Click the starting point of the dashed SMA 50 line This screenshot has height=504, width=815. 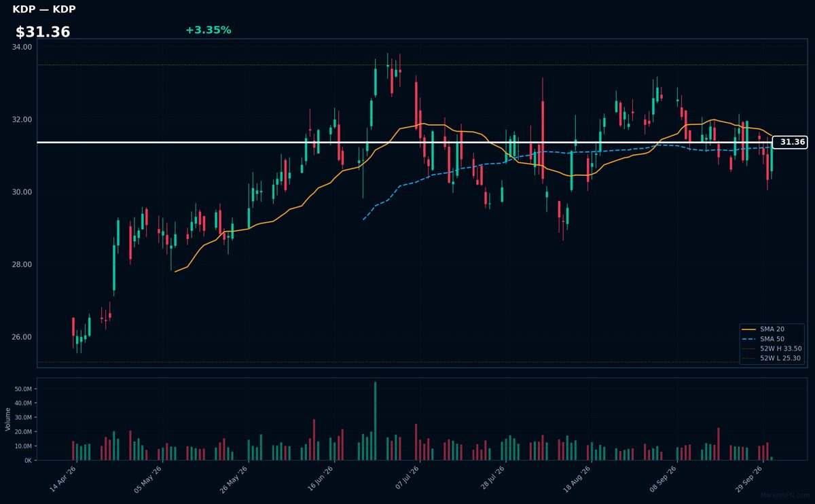363,219
